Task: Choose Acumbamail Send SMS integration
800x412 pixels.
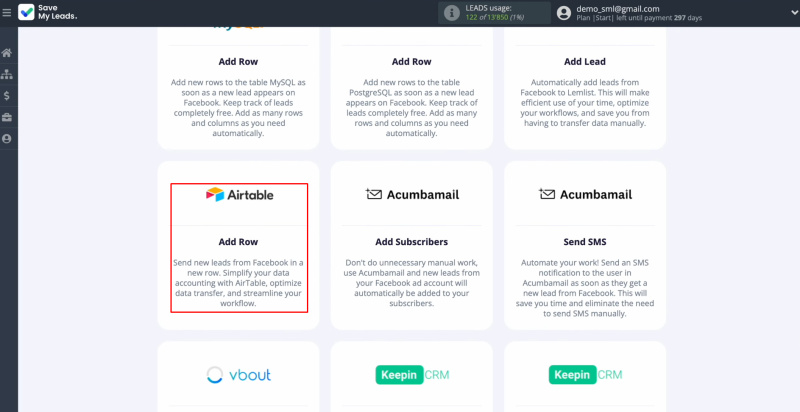Action: pos(584,247)
